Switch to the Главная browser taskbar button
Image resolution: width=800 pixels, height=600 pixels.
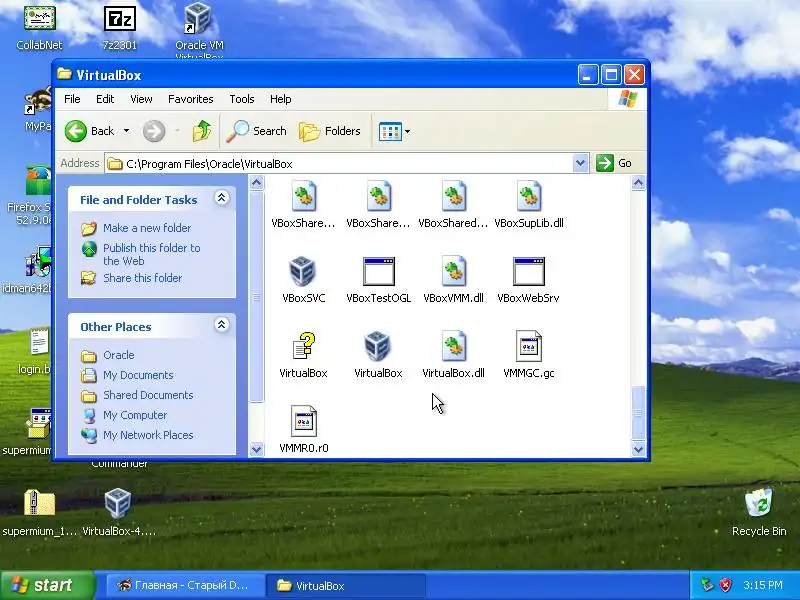(185, 585)
